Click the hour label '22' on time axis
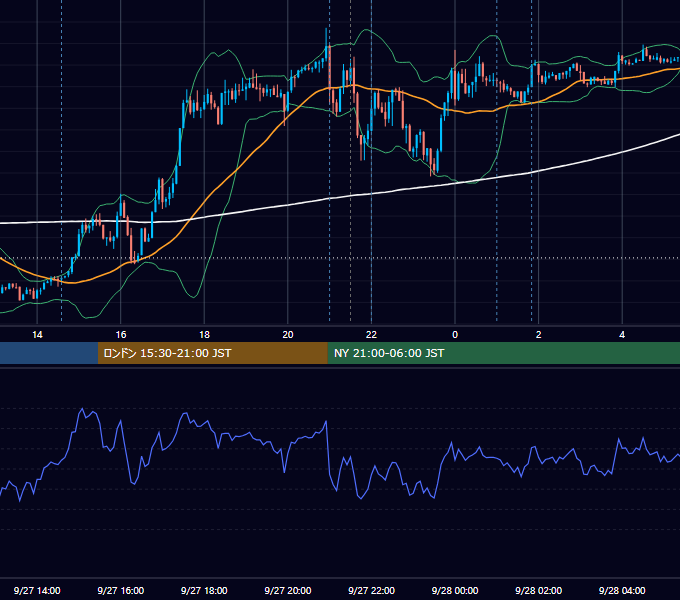The image size is (680, 600). click(371, 335)
